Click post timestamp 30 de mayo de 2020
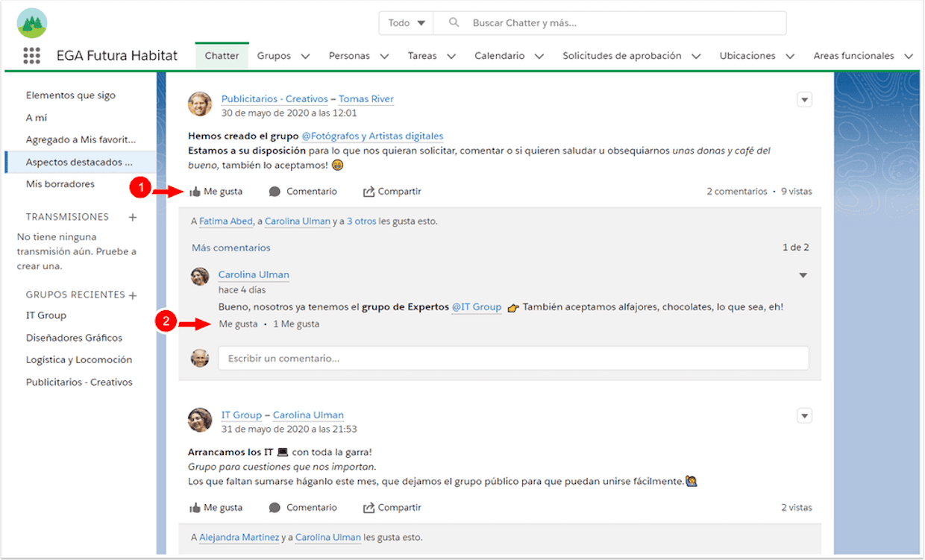This screenshot has width=925, height=560. (289, 113)
